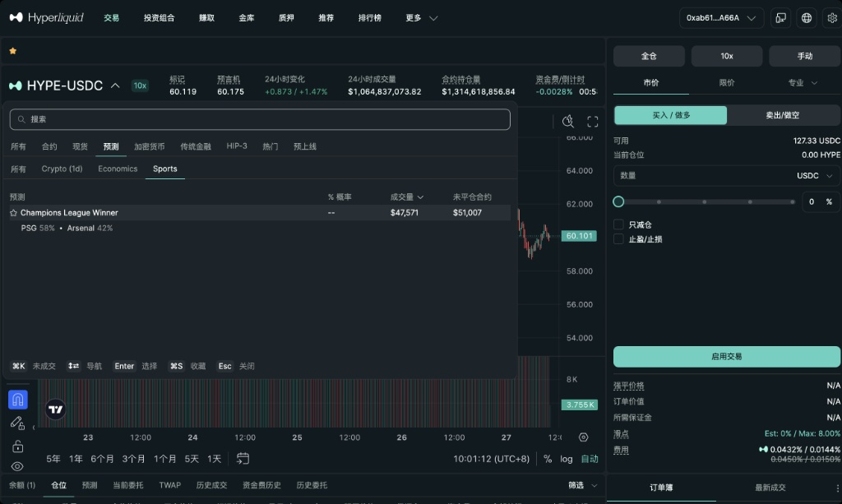Toggle the 自动 auto scale option
The height and width of the screenshot is (504, 842).
pyautogui.click(x=590, y=459)
